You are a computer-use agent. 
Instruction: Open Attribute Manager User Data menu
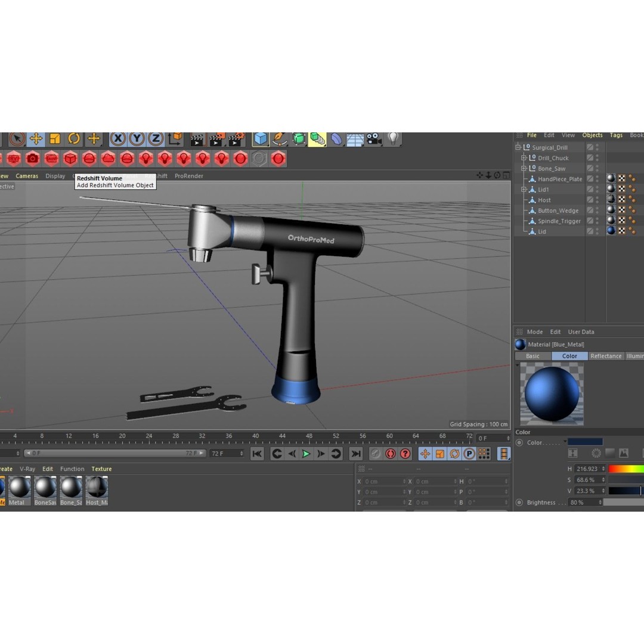click(581, 332)
